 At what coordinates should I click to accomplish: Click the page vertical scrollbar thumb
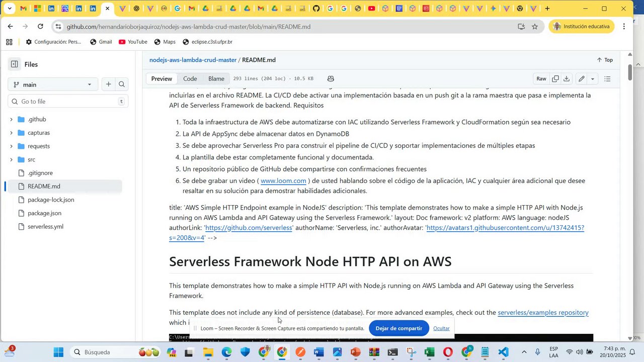(629, 72)
